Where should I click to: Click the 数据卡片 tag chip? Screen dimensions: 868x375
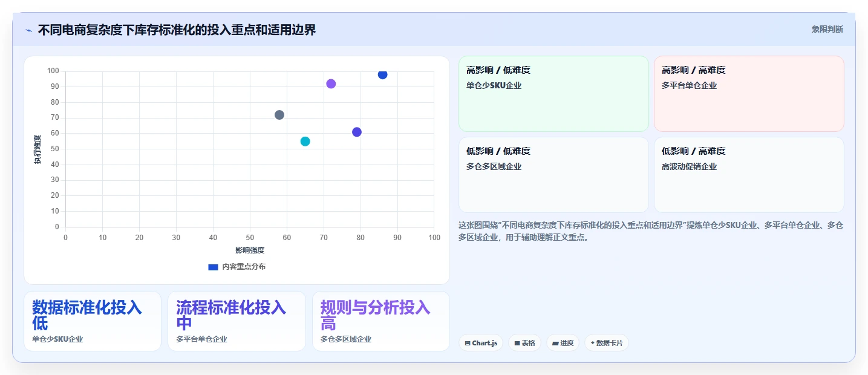click(607, 343)
